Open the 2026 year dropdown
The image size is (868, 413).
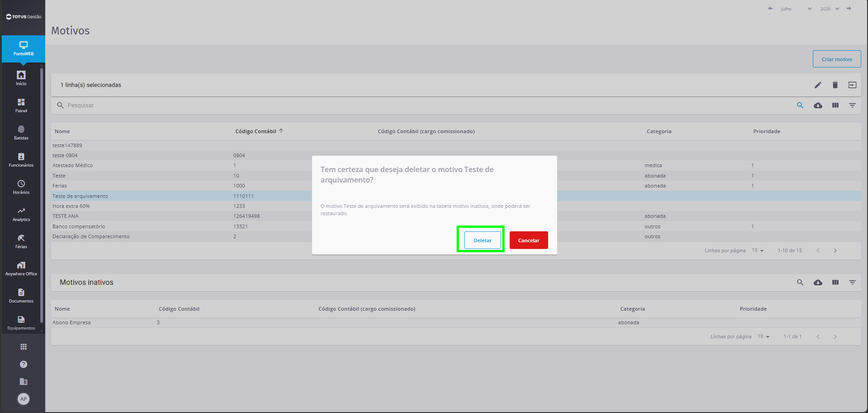coord(830,9)
